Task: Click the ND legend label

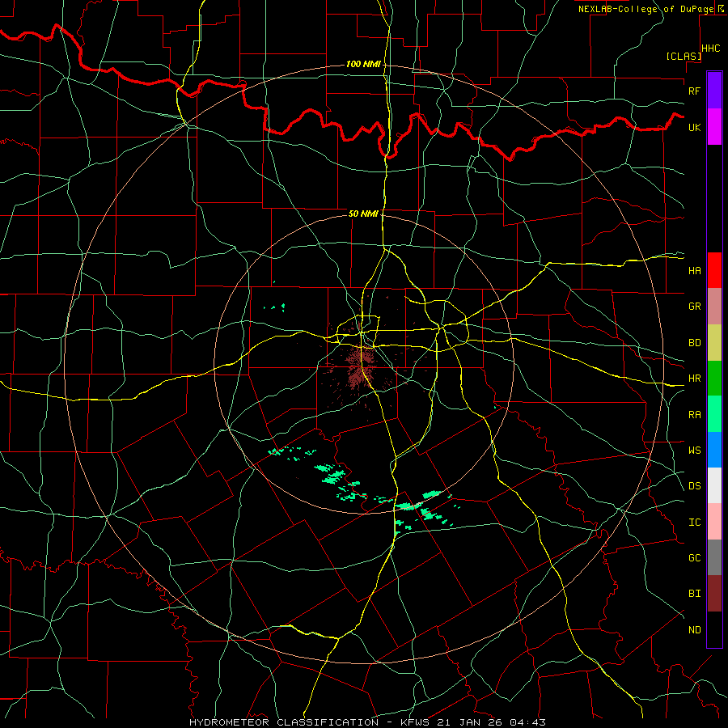Action: (694, 630)
